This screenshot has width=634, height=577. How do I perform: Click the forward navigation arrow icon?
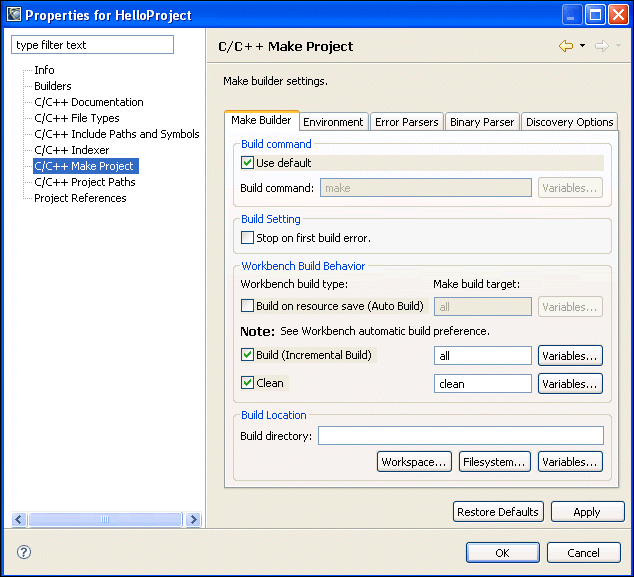point(601,46)
